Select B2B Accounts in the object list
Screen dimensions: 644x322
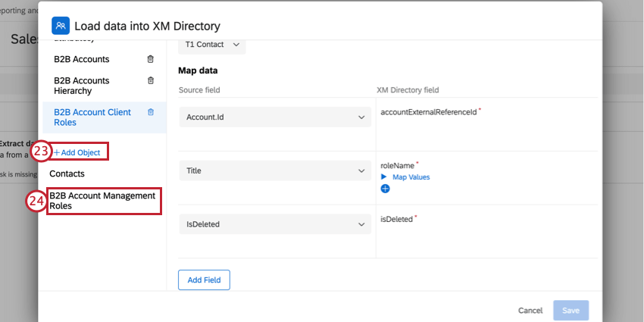tap(82, 59)
